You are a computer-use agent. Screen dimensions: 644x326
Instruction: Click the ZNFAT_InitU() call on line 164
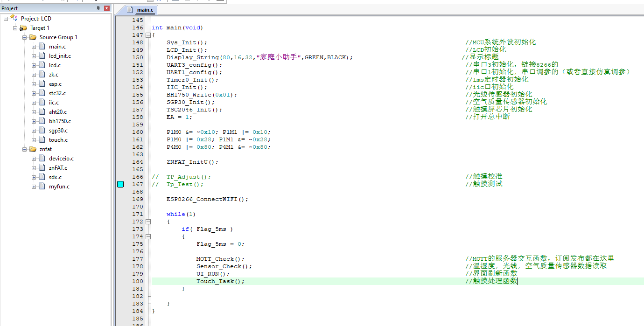point(192,162)
